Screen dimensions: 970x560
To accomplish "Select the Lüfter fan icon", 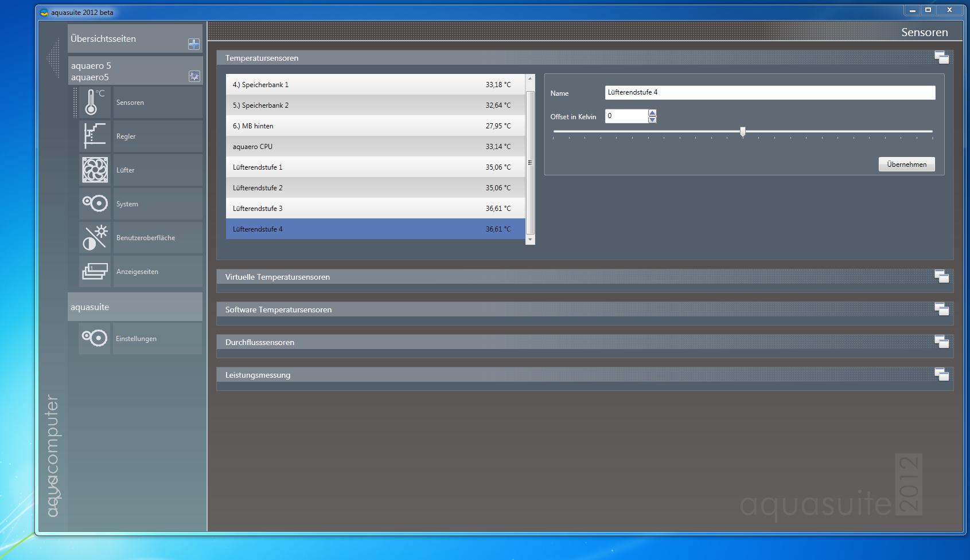I will 95,170.
